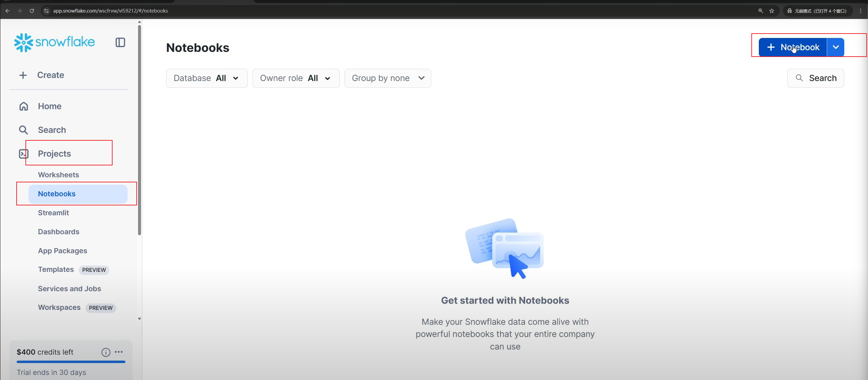This screenshot has width=868, height=380.
Task: Open the credits three-dot menu
Action: pos(119,352)
